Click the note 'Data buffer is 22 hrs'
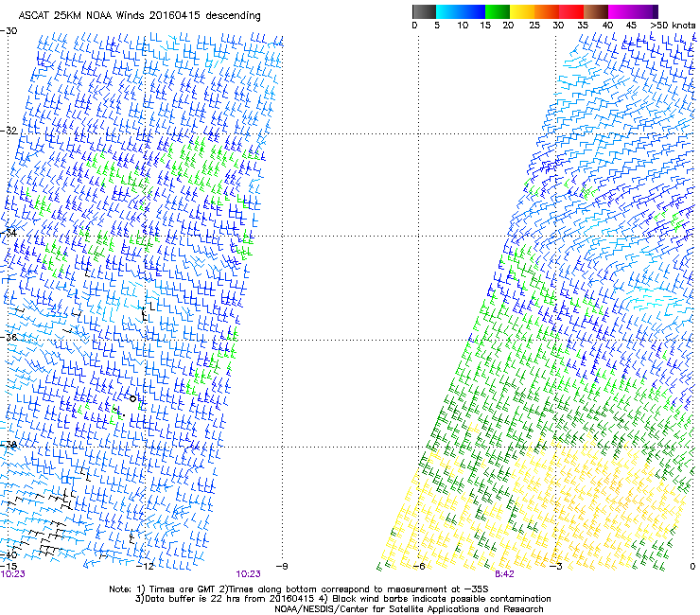 pos(193,599)
